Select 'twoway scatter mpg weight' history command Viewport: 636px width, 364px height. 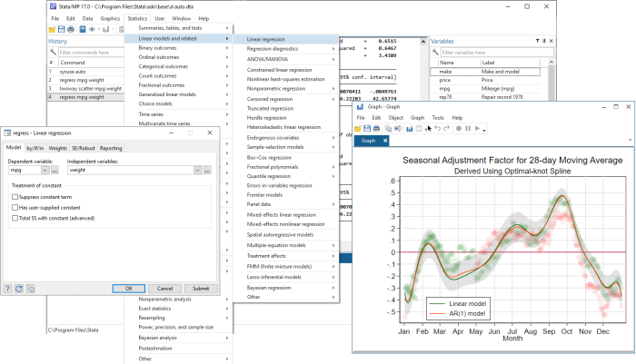click(86, 88)
